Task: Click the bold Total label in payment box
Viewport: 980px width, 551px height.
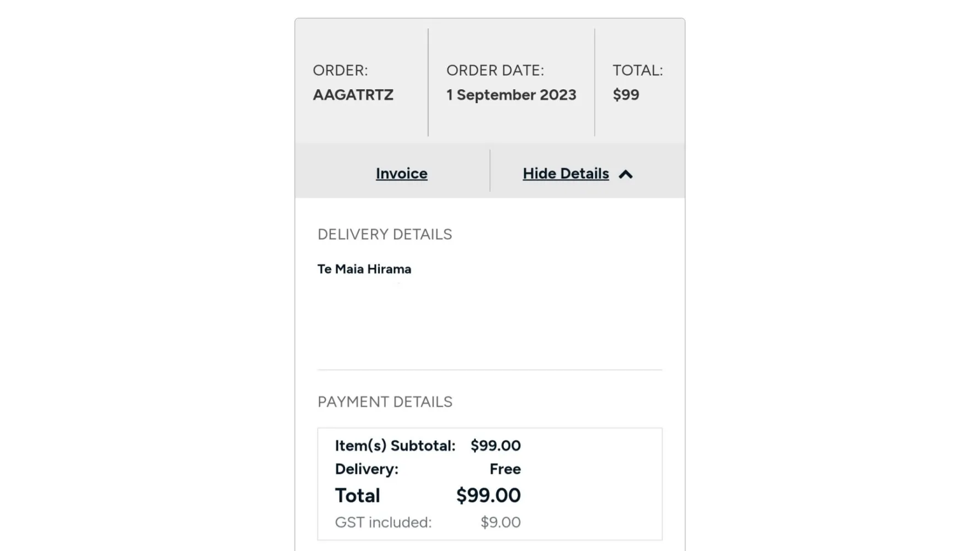Action: tap(357, 496)
